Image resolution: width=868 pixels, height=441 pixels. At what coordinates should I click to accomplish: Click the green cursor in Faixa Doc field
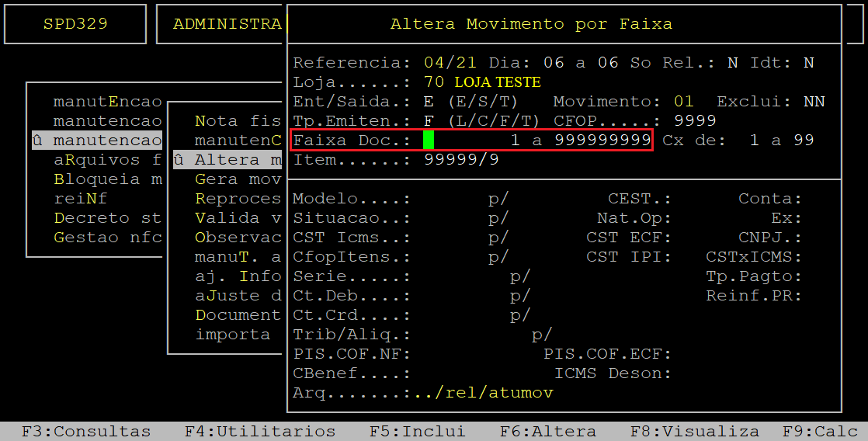429,140
